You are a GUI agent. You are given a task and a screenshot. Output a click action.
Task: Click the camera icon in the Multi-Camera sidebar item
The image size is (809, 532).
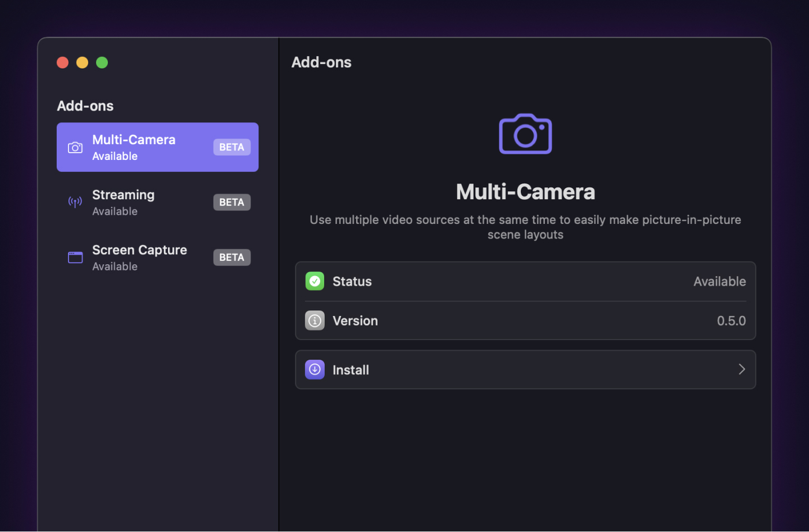pyautogui.click(x=75, y=148)
